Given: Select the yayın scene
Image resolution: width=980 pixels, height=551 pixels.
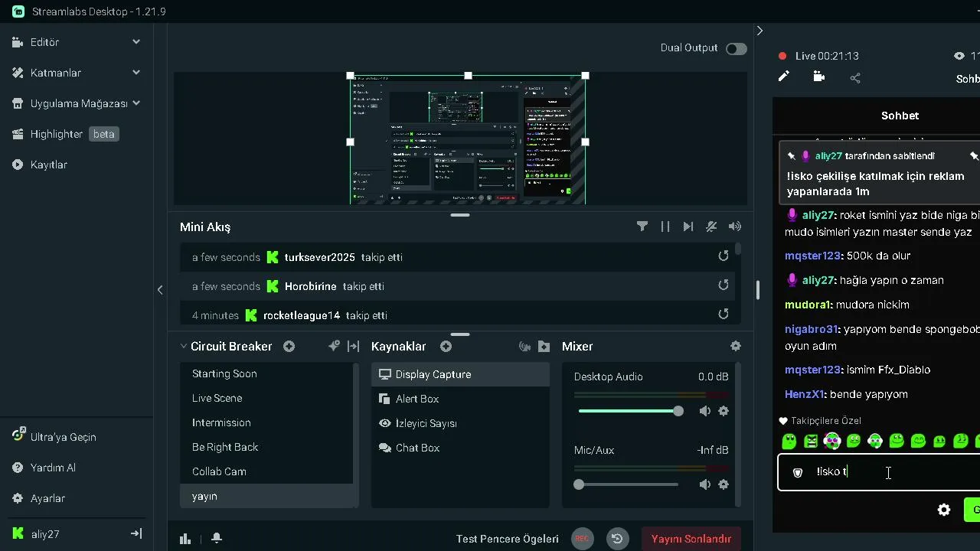Looking at the screenshot, I should tap(266, 496).
